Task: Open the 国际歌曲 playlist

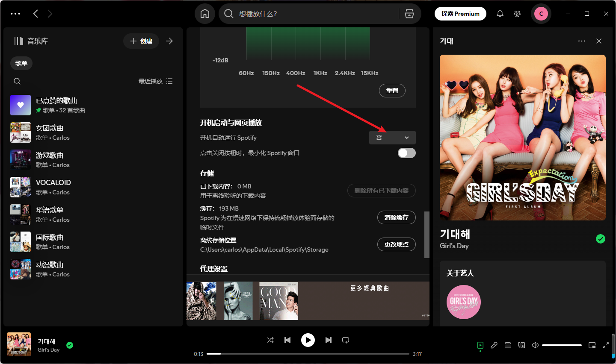Action: point(93,242)
